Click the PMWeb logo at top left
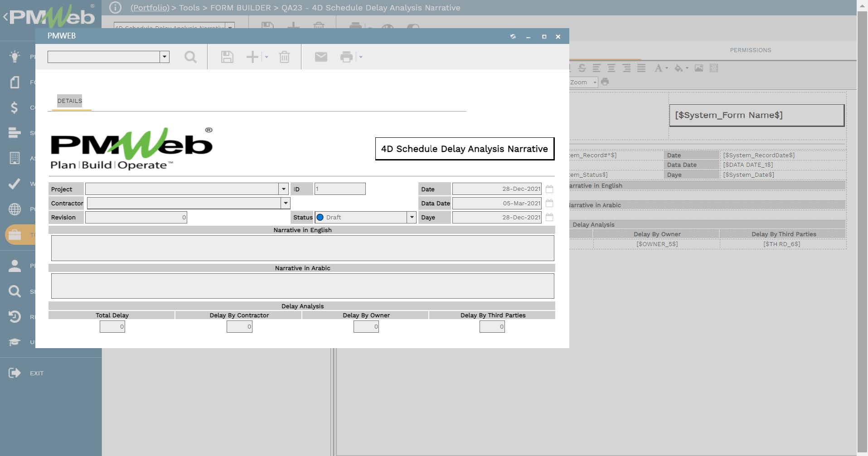This screenshot has width=868, height=456. pos(52,17)
